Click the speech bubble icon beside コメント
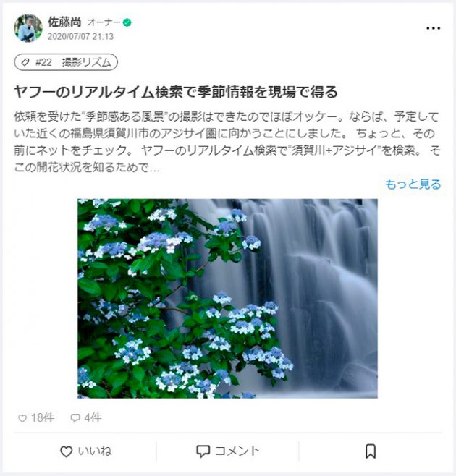 point(203,451)
